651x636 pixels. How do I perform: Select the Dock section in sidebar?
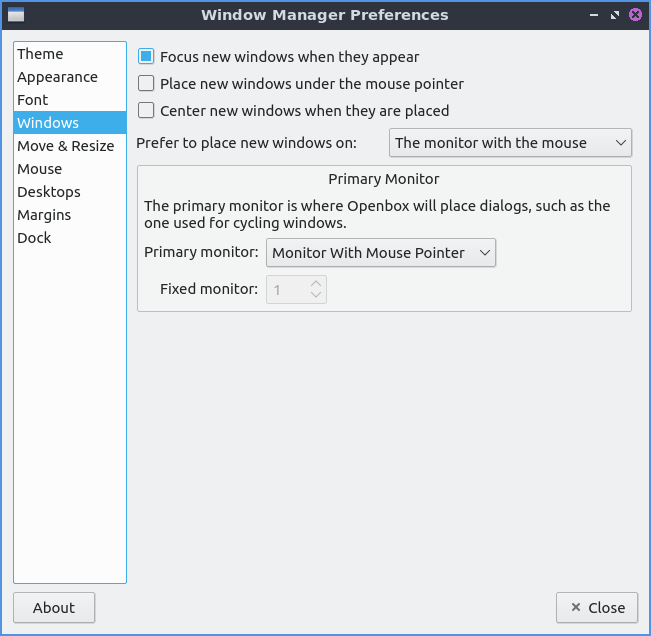click(34, 238)
